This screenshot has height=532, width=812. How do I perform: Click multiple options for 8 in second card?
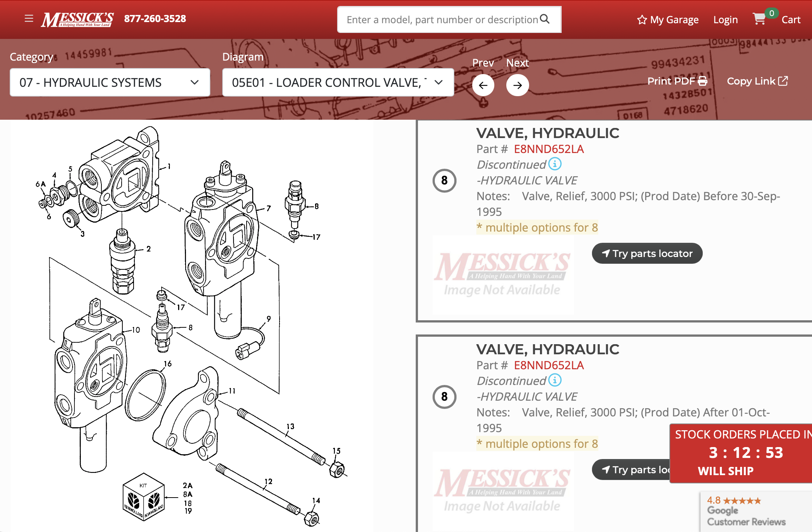[537, 444]
